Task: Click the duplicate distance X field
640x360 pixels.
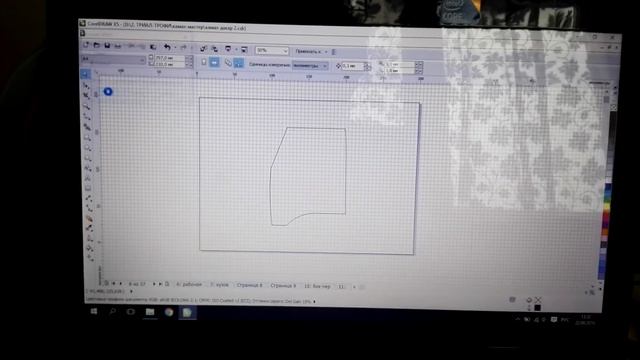Action: tap(399, 64)
